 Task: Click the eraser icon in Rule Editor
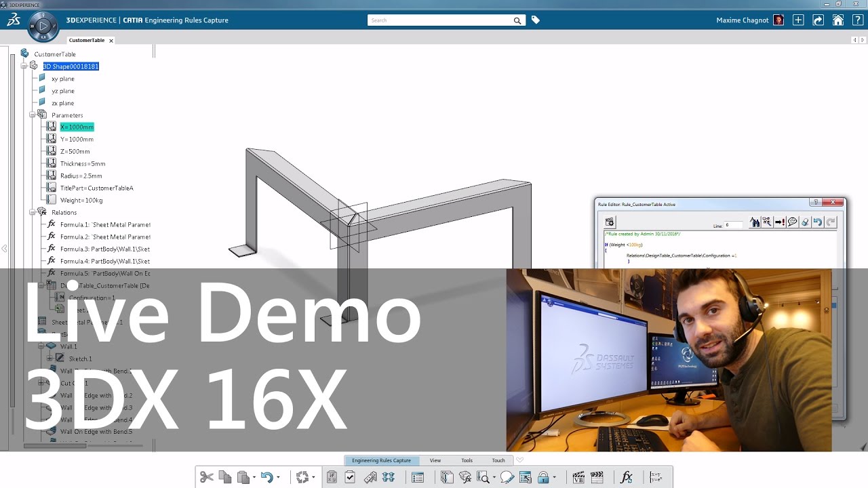point(805,222)
